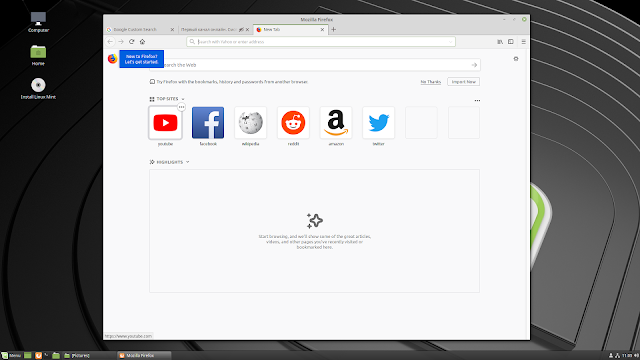
Task: Open the address bar history dropdown arrow
Action: coord(451,42)
